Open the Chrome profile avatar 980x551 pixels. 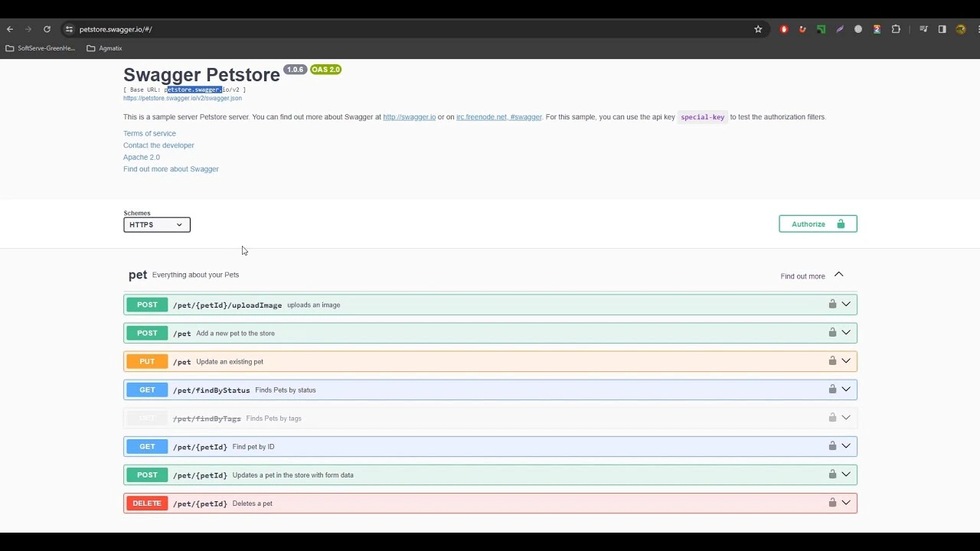click(x=961, y=29)
